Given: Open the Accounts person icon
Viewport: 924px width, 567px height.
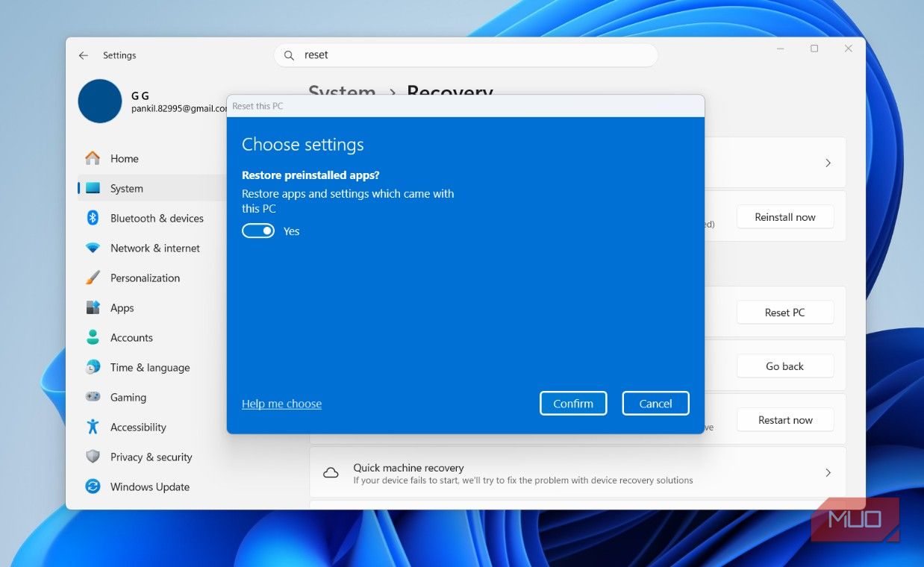Looking at the screenshot, I should tap(93, 337).
